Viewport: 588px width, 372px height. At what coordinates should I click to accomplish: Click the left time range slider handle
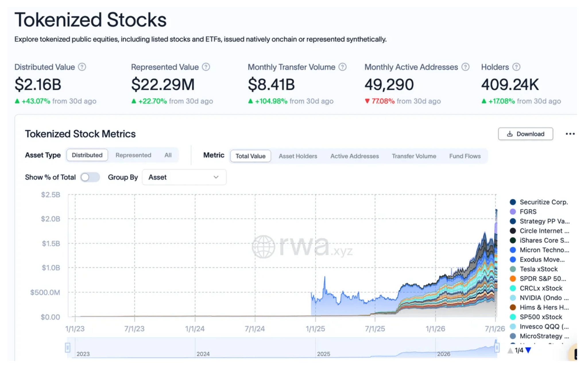click(x=67, y=348)
